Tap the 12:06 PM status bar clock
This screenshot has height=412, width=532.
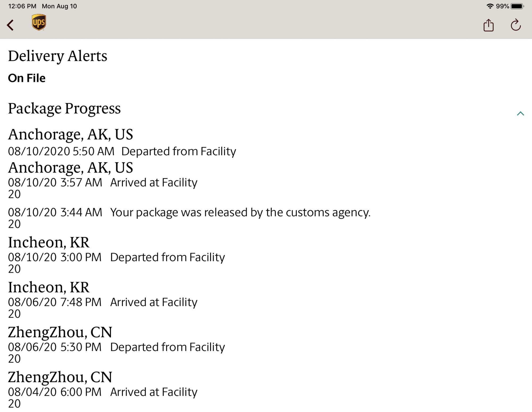point(22,6)
